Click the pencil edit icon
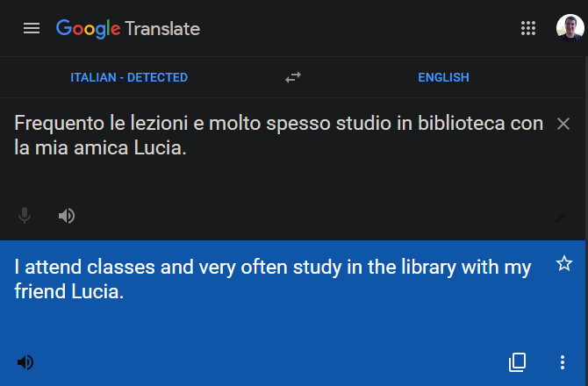 point(563,217)
